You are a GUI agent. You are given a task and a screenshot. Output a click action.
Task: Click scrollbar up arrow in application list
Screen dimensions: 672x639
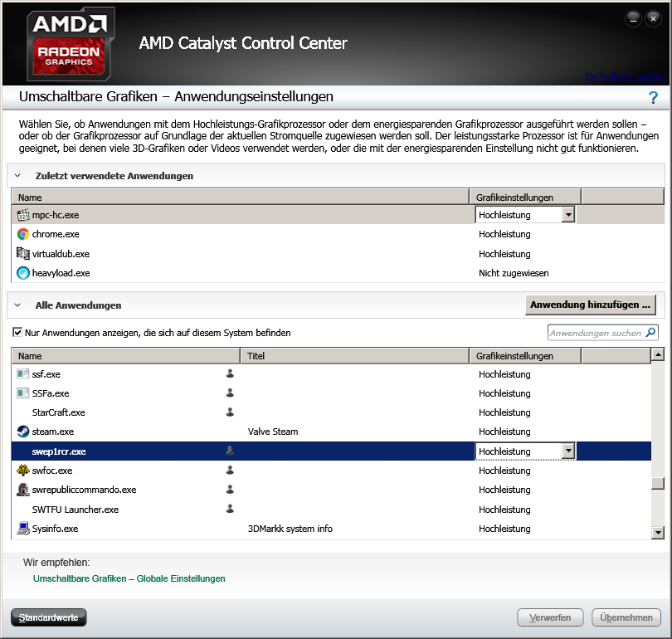coord(657,354)
